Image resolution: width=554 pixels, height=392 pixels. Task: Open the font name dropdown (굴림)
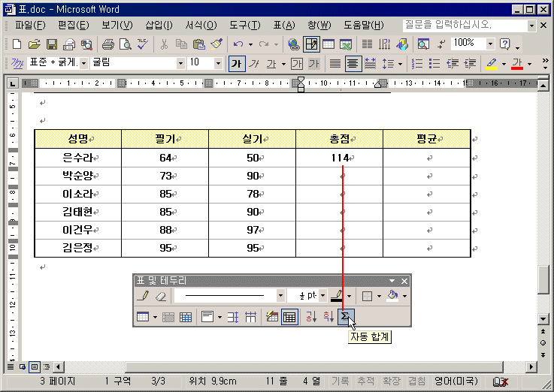pyautogui.click(x=180, y=64)
